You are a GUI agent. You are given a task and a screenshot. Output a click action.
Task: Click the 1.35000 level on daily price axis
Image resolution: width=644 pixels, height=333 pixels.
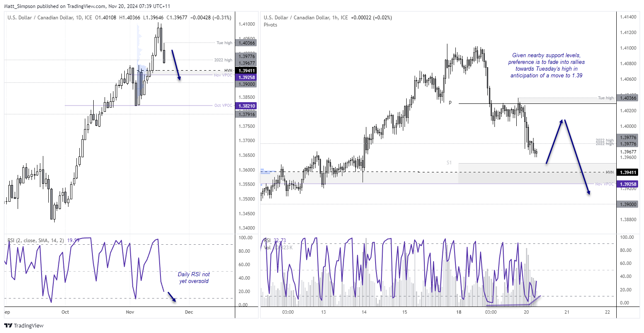coord(247,199)
